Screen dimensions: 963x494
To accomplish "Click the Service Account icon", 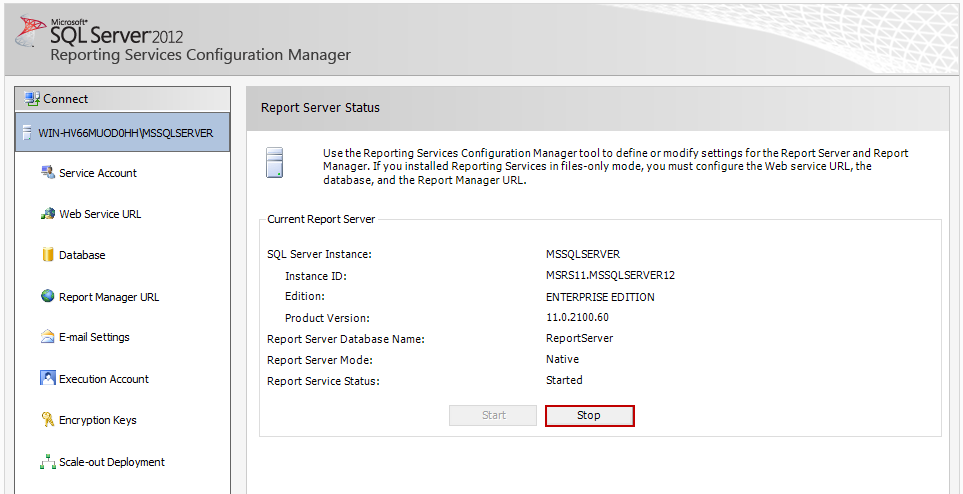I will click(x=47, y=173).
